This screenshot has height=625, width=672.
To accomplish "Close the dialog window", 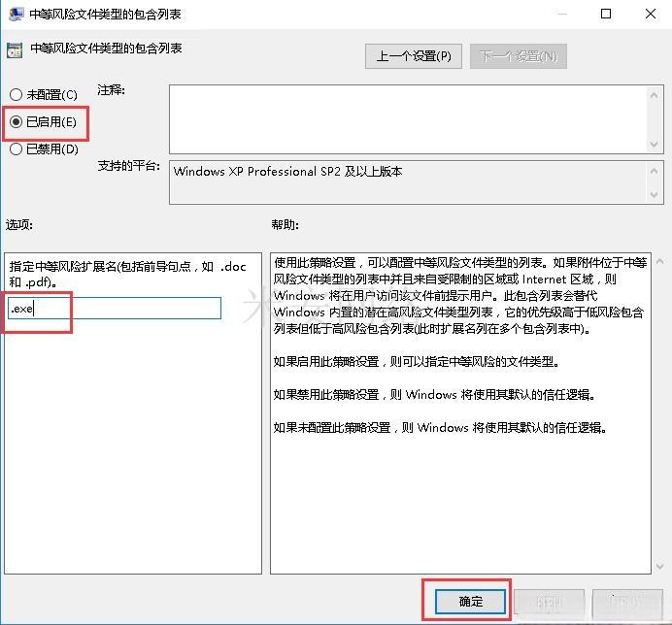I will [650, 14].
